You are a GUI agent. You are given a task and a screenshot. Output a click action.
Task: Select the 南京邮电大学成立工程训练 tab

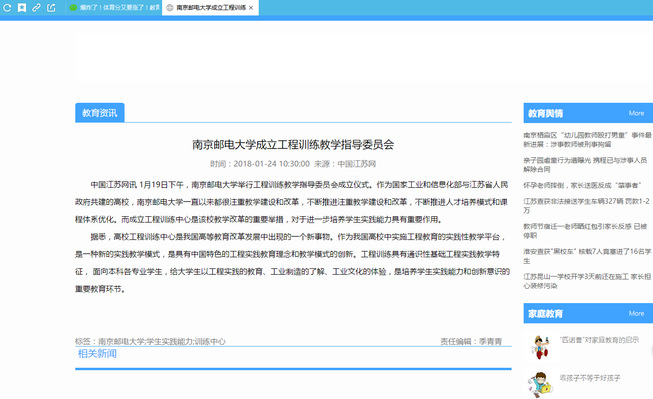click(210, 7)
